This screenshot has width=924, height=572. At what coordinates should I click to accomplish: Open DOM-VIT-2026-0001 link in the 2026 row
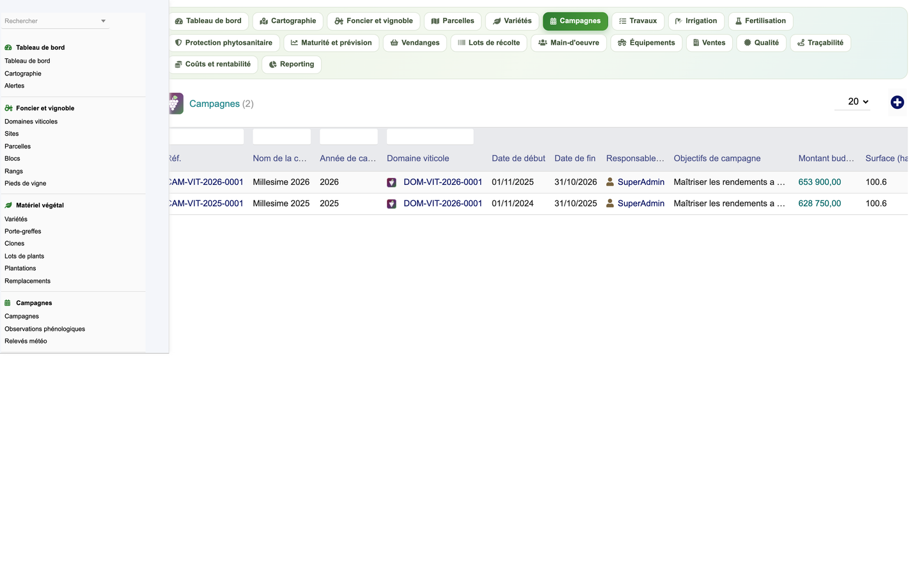point(442,182)
